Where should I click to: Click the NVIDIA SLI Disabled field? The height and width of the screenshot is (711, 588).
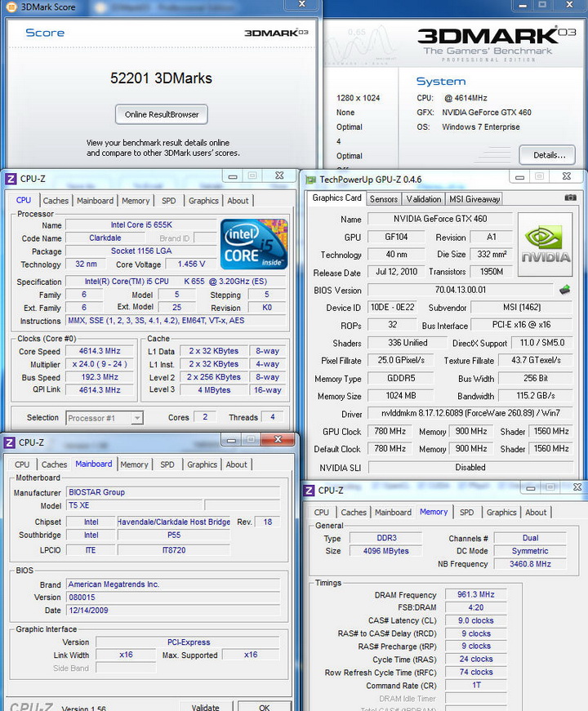coord(470,467)
